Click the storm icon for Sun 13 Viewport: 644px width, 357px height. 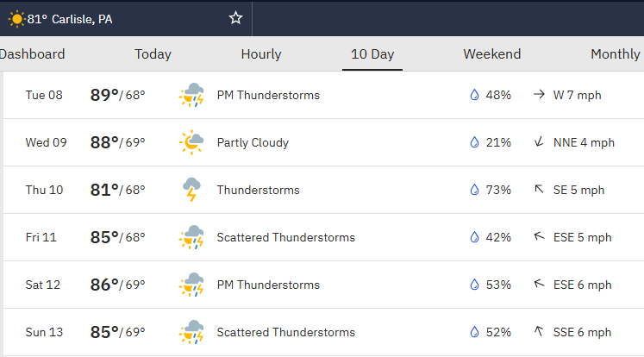191,332
